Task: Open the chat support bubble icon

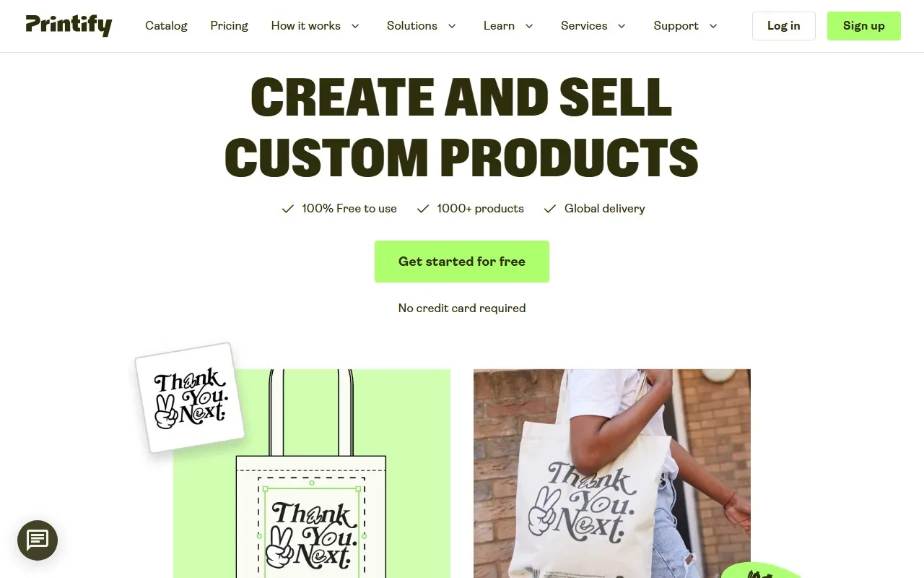Action: pos(38,540)
